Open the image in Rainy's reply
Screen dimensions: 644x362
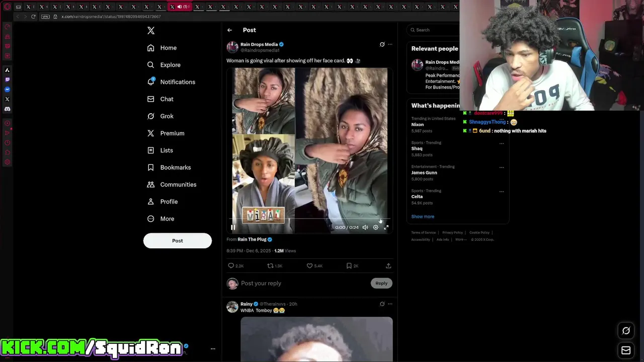point(316,339)
